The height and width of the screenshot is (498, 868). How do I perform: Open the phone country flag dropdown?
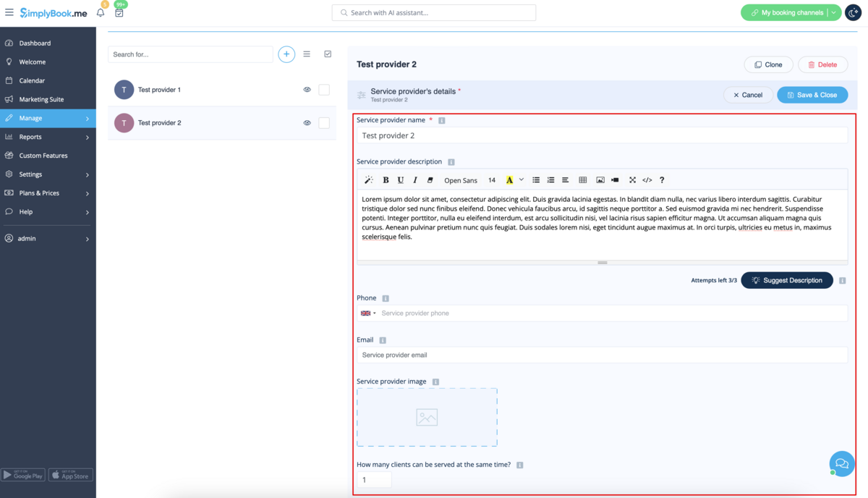[x=368, y=313]
